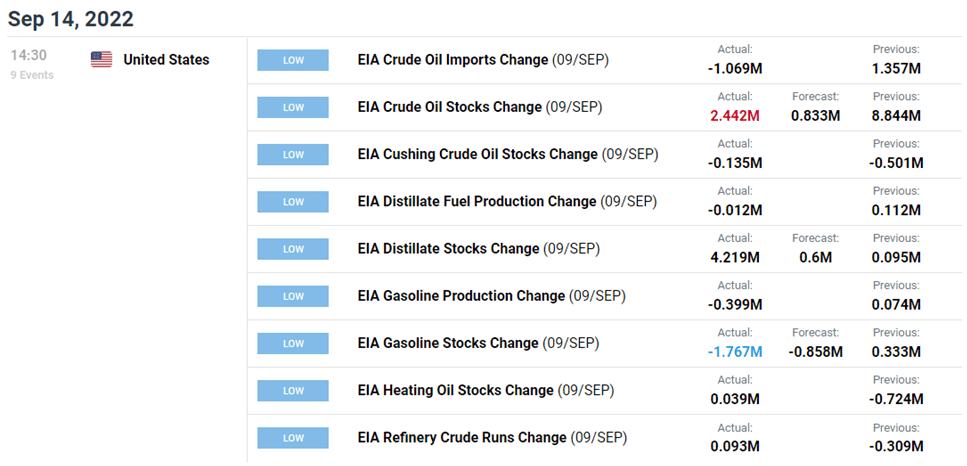The height and width of the screenshot is (466, 967).
Task: Select LOW badge for Distillate Fuel Production
Action: [x=293, y=202]
